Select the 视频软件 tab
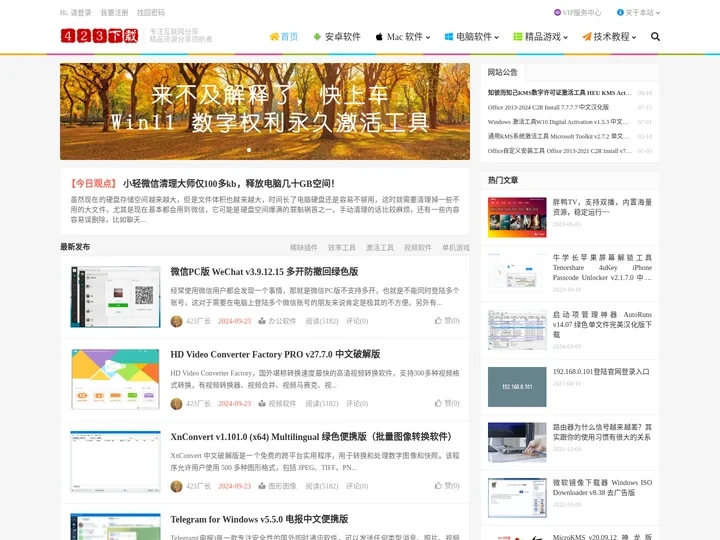Image resolution: width=720 pixels, height=540 pixels. [418, 248]
